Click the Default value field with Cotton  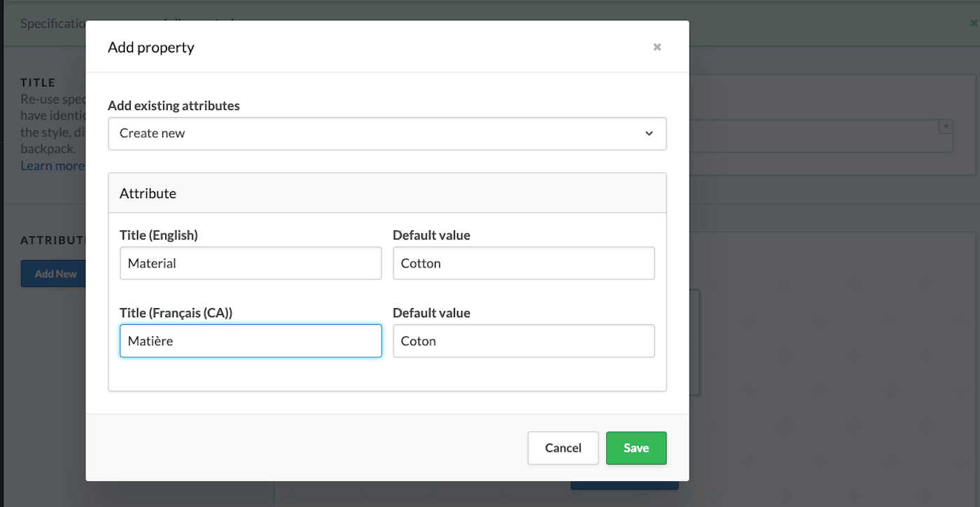524,263
